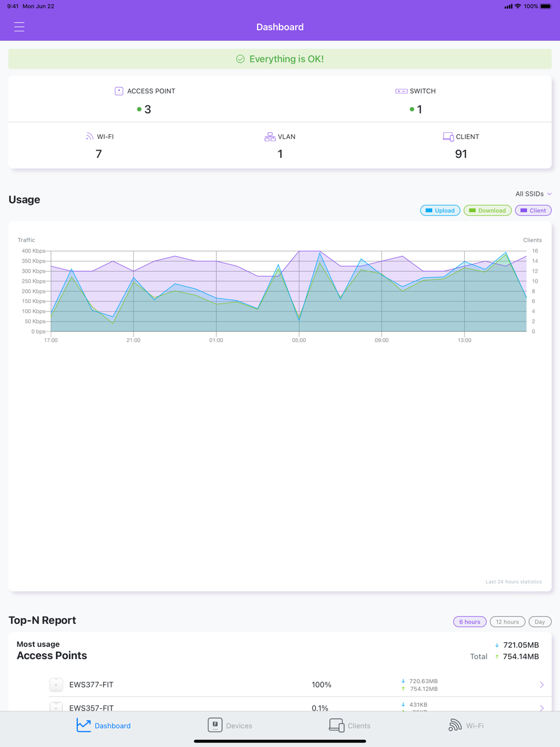Tap the Switch device icon
This screenshot has height=747, width=560.
tap(401, 91)
